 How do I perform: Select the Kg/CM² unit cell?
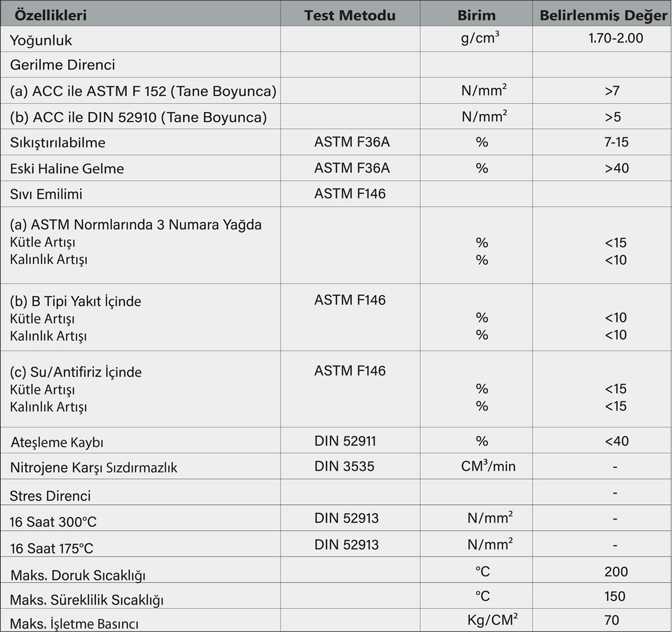pyautogui.click(x=492, y=620)
